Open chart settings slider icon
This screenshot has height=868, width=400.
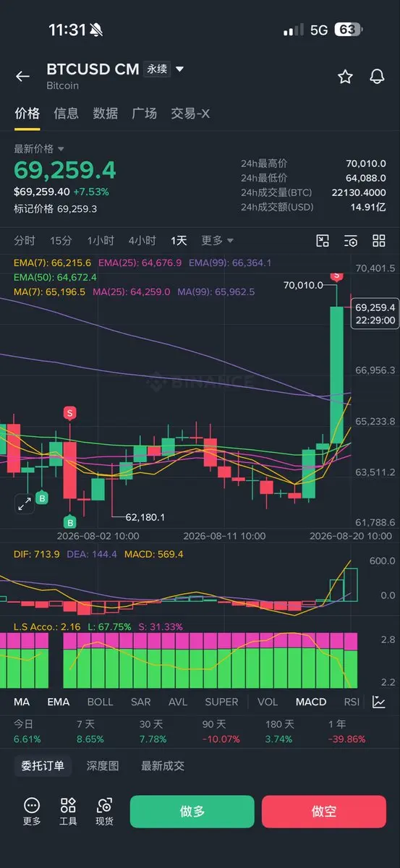point(351,241)
